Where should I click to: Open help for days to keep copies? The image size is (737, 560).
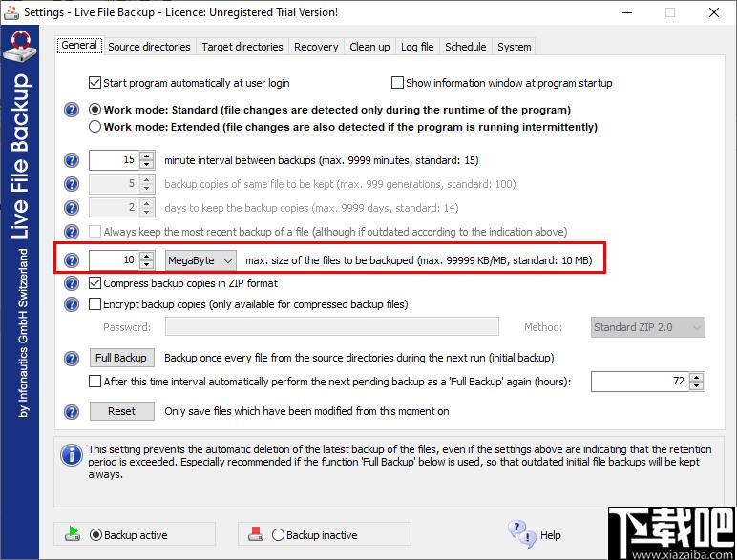(x=72, y=208)
